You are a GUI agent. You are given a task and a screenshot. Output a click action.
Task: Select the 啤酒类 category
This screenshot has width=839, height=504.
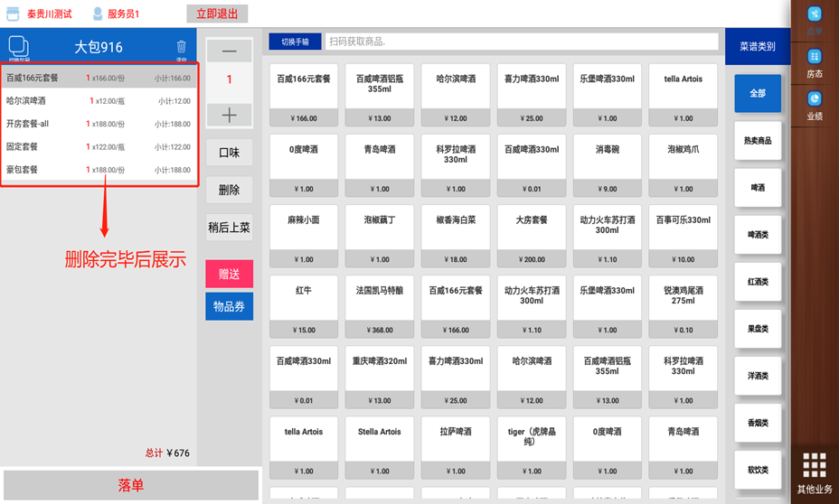tap(758, 235)
